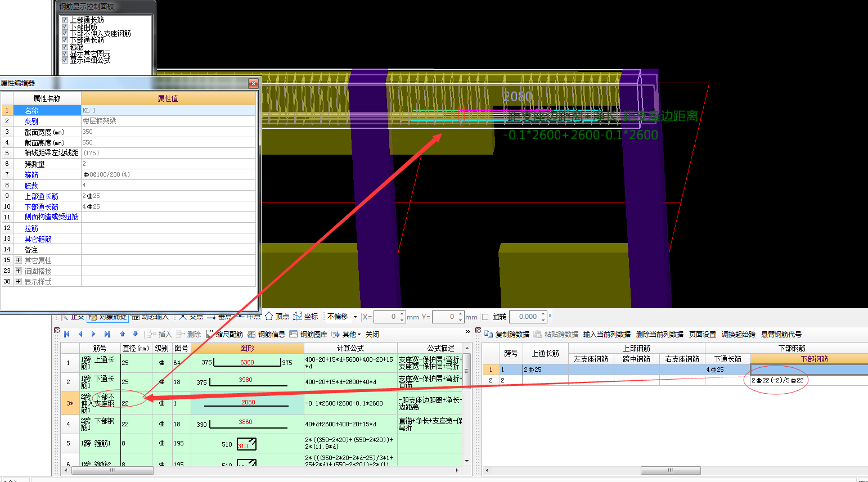Click the 属性值 column header
This screenshot has width=868, height=482.
click(x=168, y=98)
